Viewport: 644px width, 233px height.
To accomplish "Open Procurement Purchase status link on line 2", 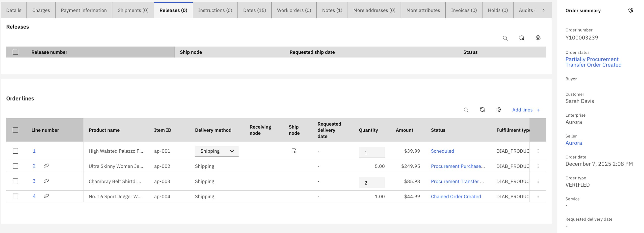I will pyautogui.click(x=458, y=166).
